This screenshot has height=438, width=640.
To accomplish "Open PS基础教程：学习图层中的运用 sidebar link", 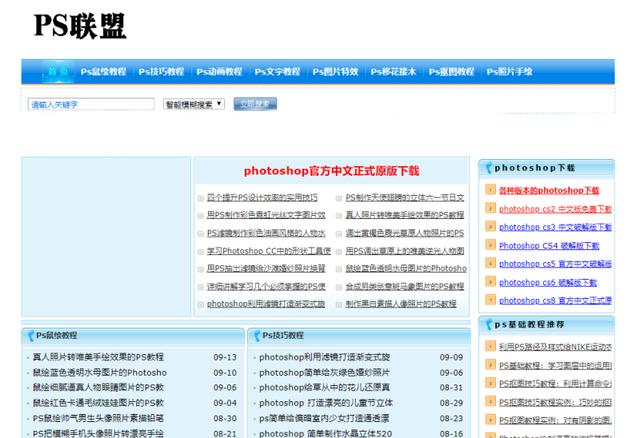I will tap(555, 365).
